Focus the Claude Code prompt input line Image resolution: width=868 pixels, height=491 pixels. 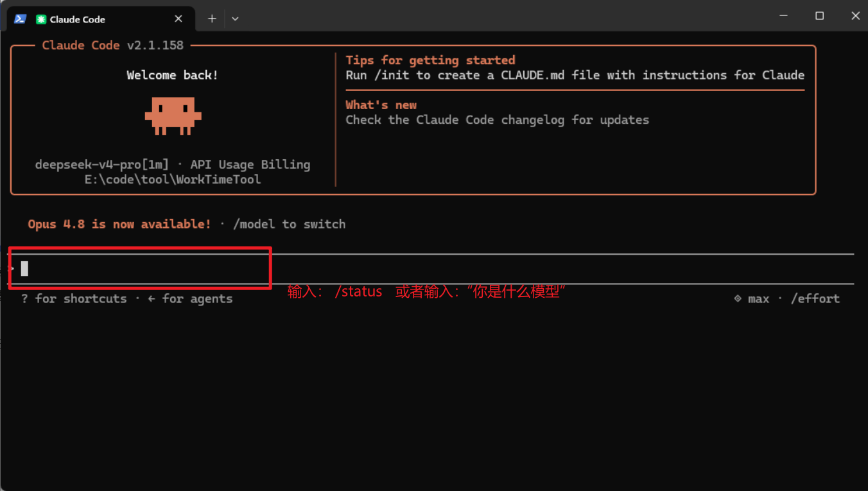(431, 269)
